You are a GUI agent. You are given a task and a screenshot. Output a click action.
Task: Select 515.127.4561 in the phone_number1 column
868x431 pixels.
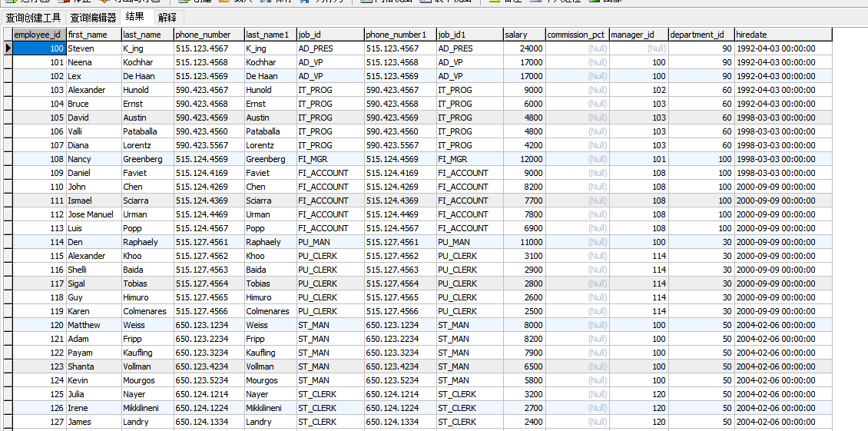pyautogui.click(x=399, y=242)
